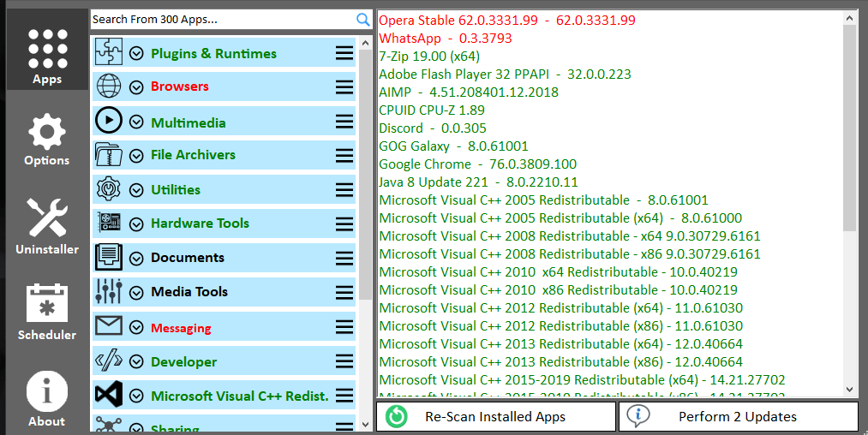Screen dimensions: 868x435
Task: Select the Discord 0.0.305 entry
Action: point(433,128)
